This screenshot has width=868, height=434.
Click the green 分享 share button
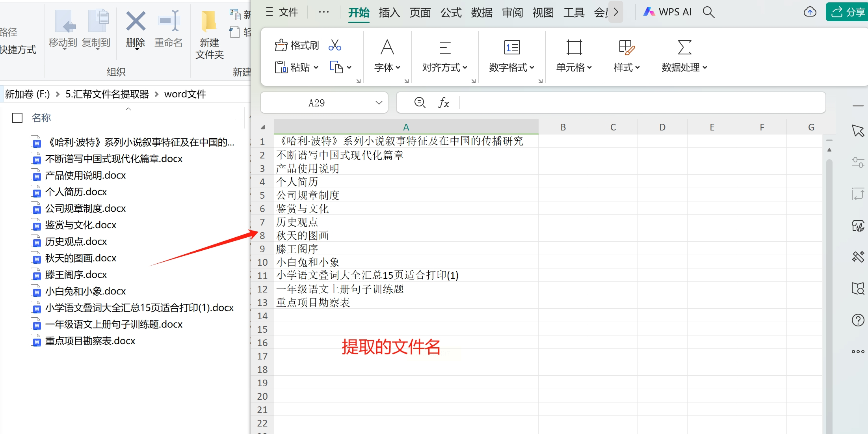point(848,12)
